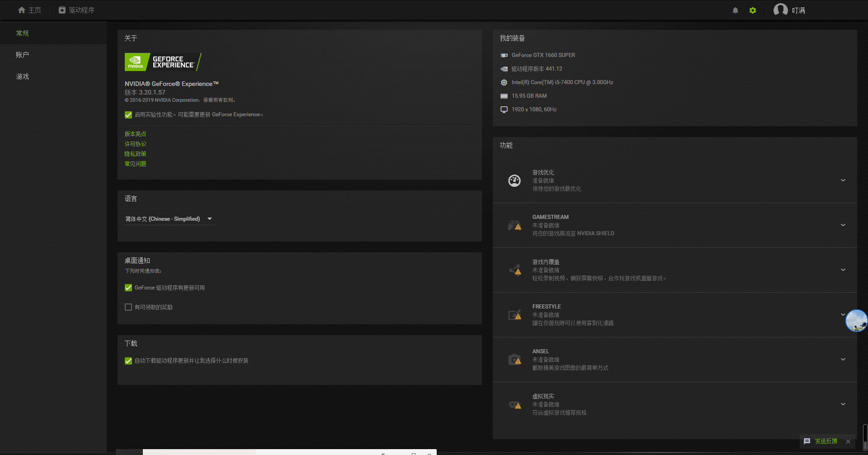The width and height of the screenshot is (868, 455).
Task: Toggle the experimental features checkbox
Action: 128,115
